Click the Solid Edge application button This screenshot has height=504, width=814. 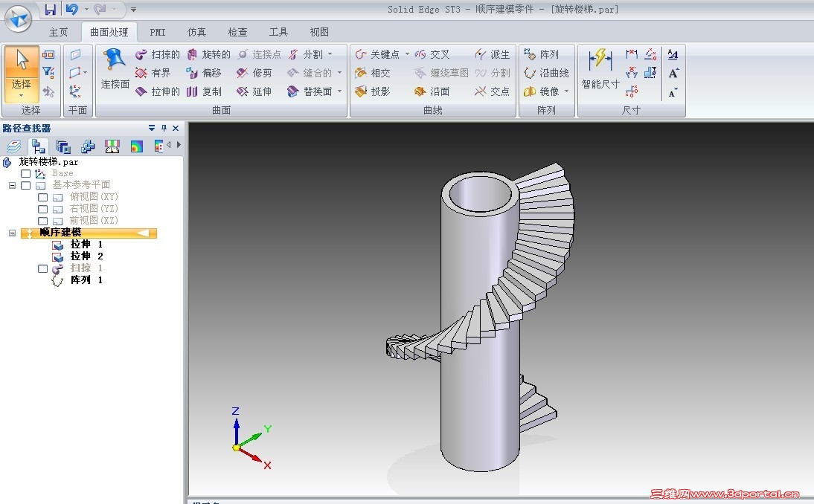[19, 19]
